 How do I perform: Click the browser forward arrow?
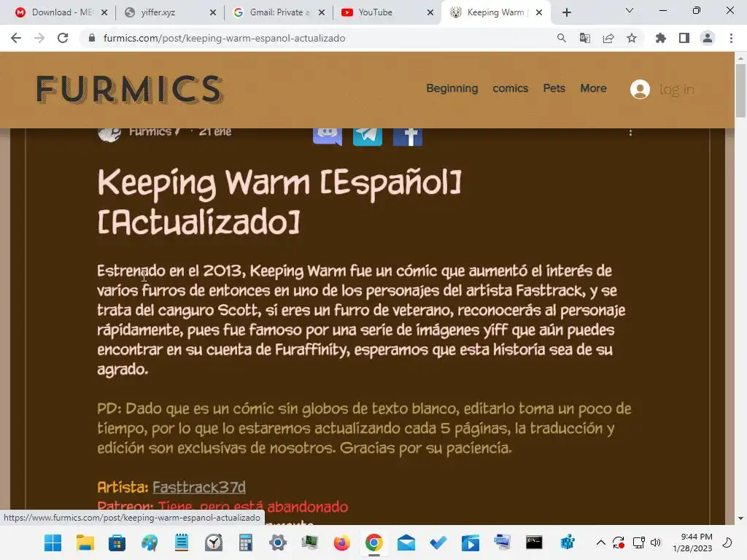[39, 38]
